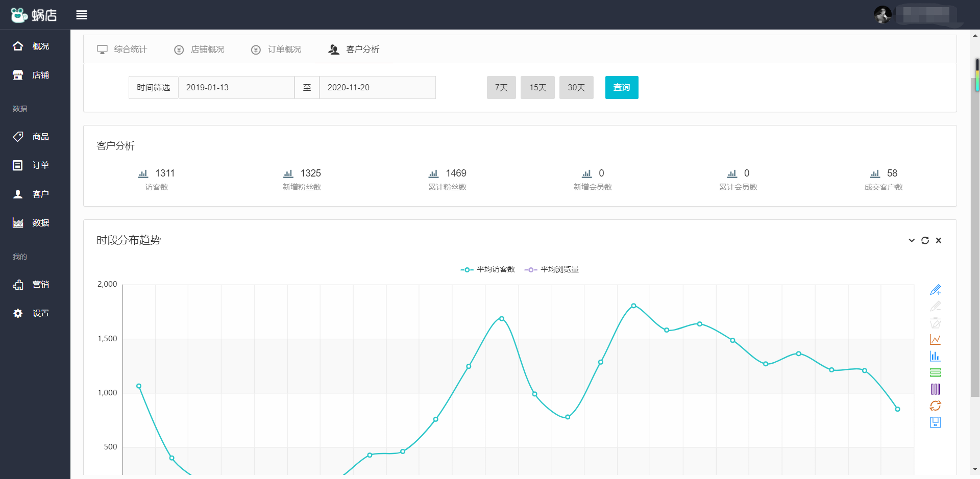Filter by 30天
980x479 pixels.
click(x=576, y=88)
